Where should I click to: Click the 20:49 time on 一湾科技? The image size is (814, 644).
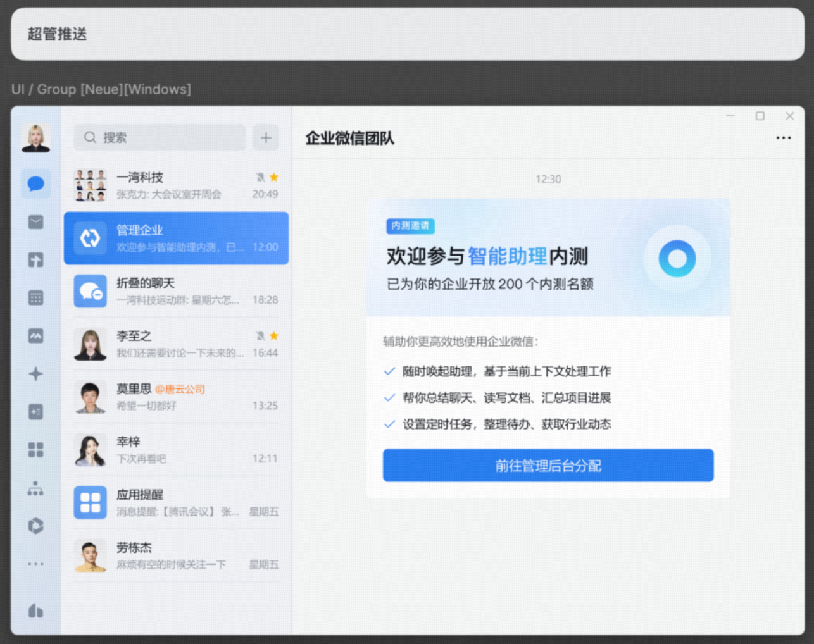pos(265,194)
